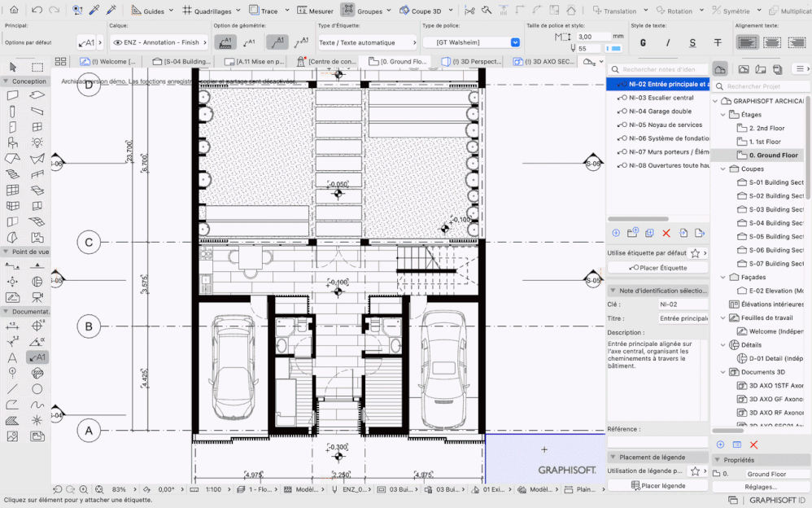The image size is (812, 508).
Task: Select the Roof tool
Action: click(12, 159)
